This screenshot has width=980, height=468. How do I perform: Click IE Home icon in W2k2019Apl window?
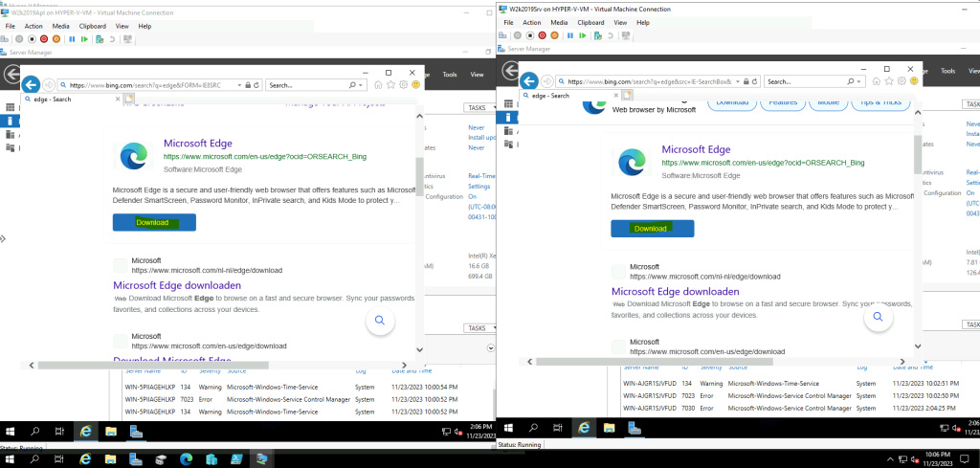[x=379, y=84]
